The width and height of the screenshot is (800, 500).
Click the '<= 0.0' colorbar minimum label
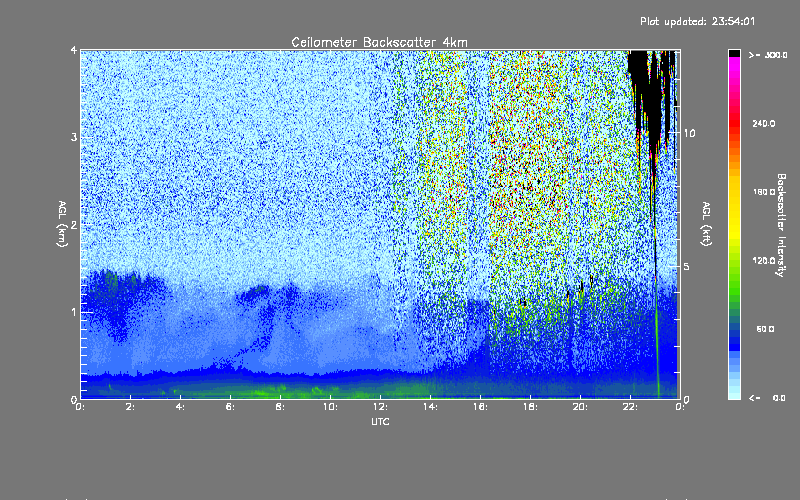pyautogui.click(x=767, y=398)
